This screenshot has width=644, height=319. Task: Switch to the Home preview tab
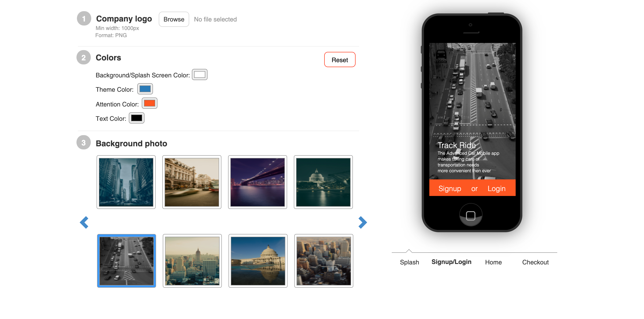493,262
